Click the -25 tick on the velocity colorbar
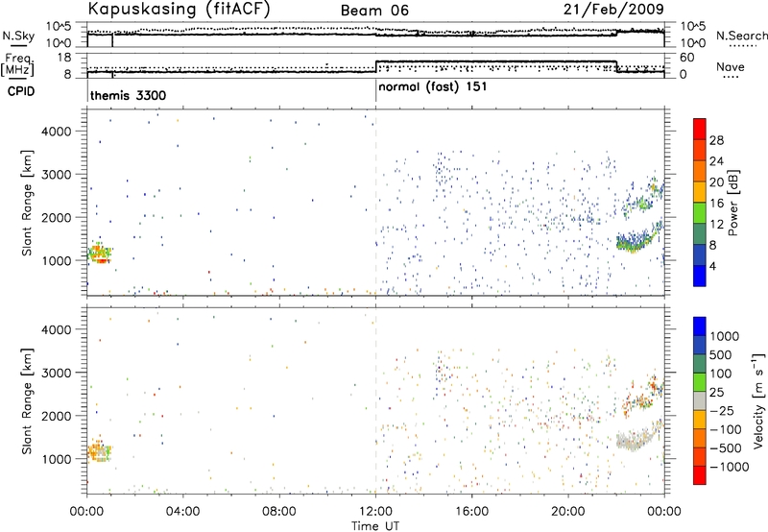768x532 pixels. tap(722, 411)
